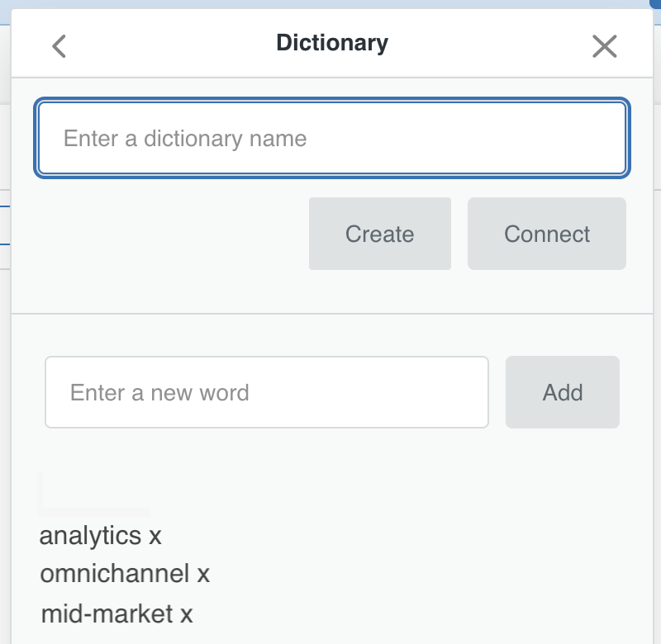Click the back chevron arrow

click(59, 45)
